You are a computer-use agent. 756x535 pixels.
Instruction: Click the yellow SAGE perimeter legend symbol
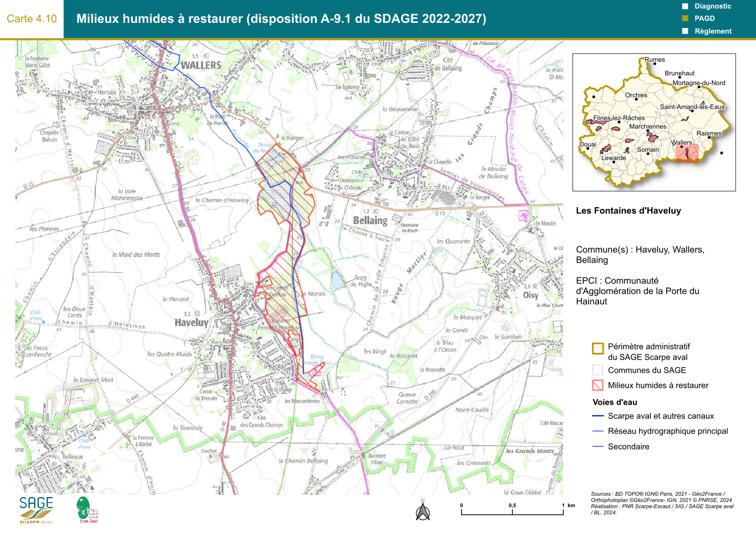598,349
